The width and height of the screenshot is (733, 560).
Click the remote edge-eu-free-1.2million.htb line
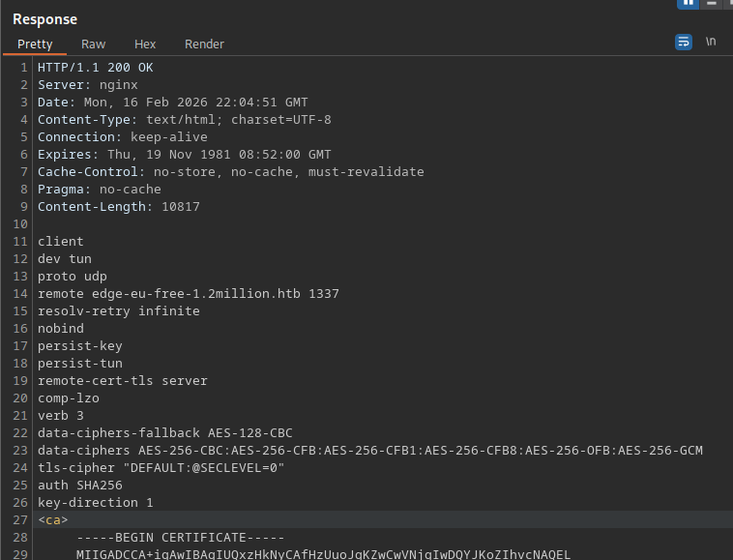(x=188, y=294)
